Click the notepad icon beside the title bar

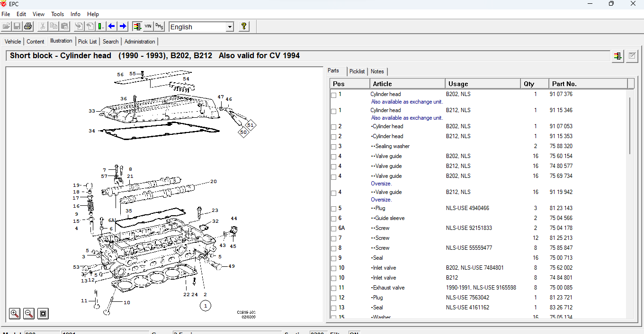click(632, 56)
